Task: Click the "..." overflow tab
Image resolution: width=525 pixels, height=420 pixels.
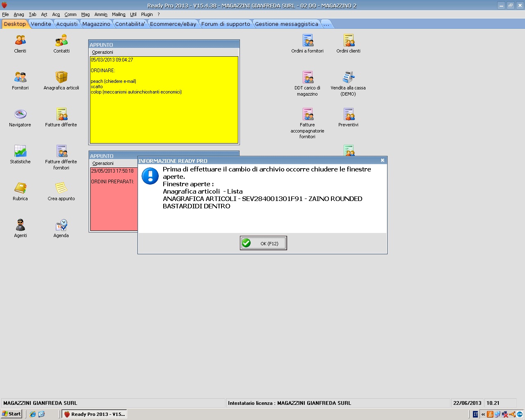Action: (326, 24)
